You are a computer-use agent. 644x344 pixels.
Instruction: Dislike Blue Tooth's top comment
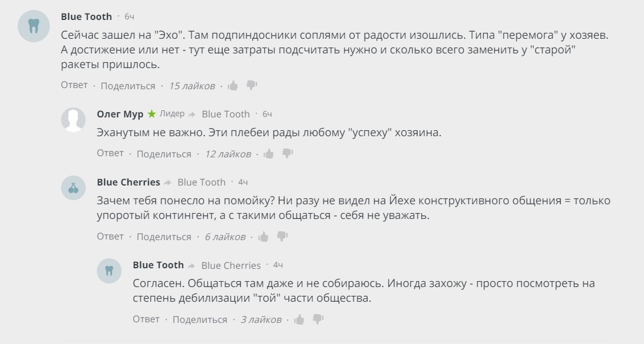pos(251,85)
